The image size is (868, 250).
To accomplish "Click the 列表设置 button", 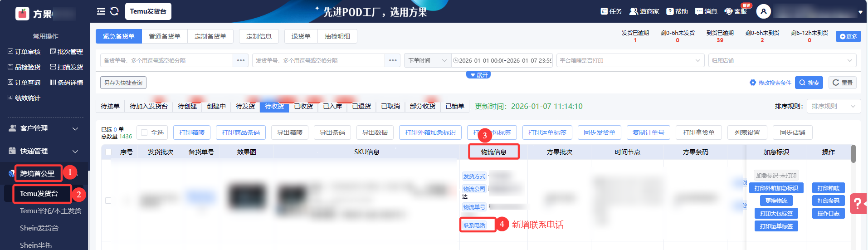I will coord(747,132).
